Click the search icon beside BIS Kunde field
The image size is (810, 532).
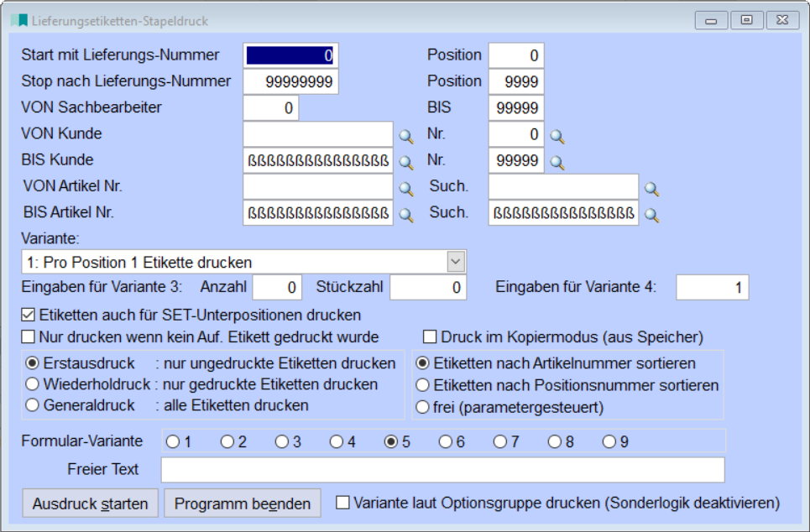(406, 161)
